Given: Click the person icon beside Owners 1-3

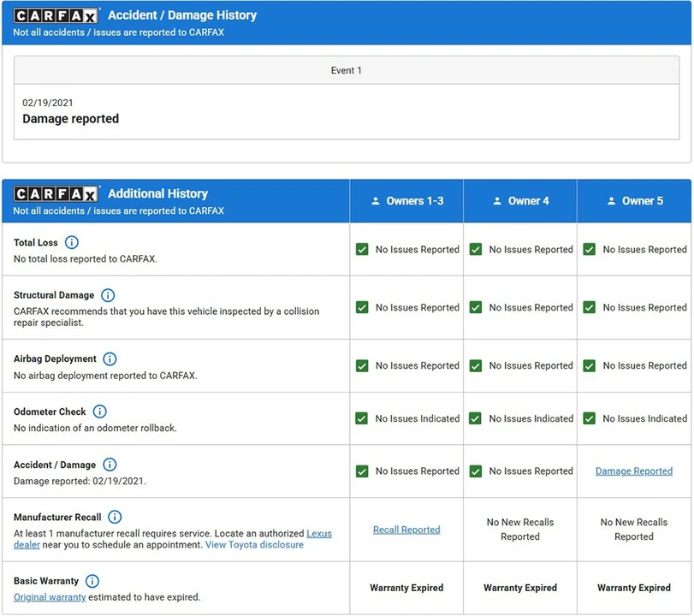Looking at the screenshot, I should tap(376, 201).
